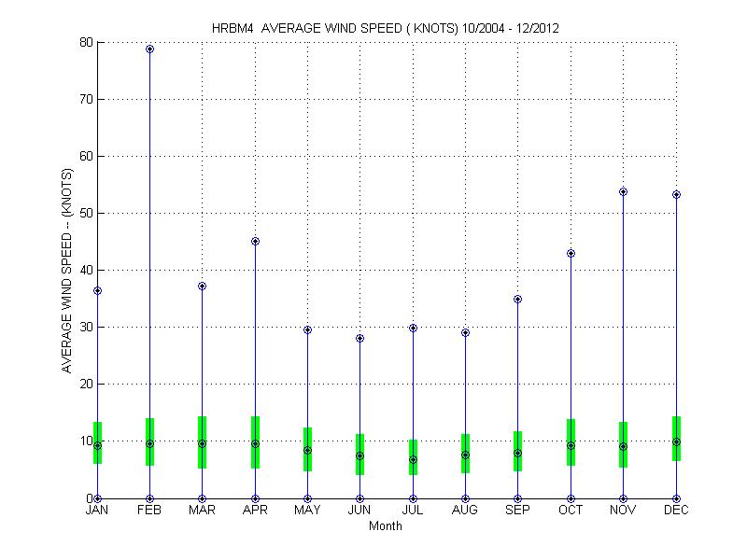Select the JUN maximum marker near 28 knots
The width and height of the screenshot is (747, 560).
360,339
